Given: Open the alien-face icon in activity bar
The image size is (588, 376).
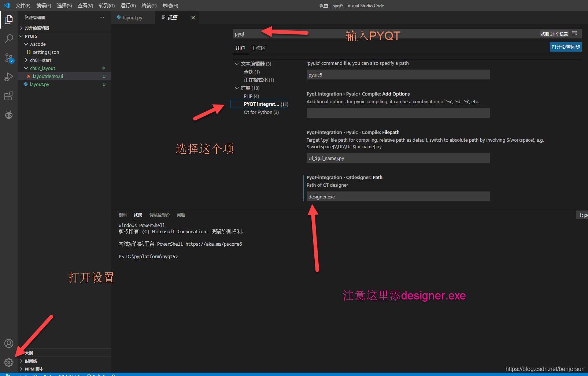Looking at the screenshot, I should (9, 115).
